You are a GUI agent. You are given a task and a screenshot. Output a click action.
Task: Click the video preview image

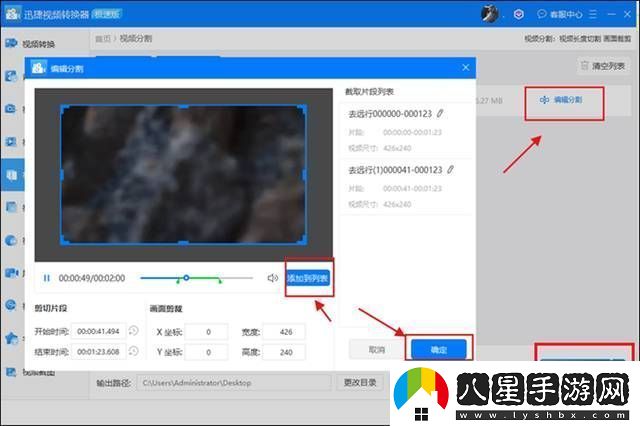coord(183,175)
